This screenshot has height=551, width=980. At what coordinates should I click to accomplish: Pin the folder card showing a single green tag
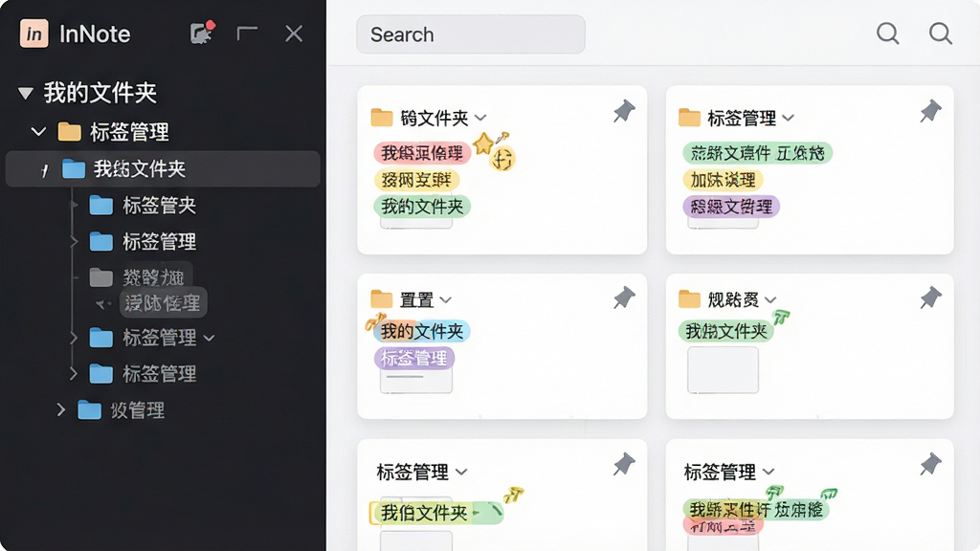pos(930,298)
